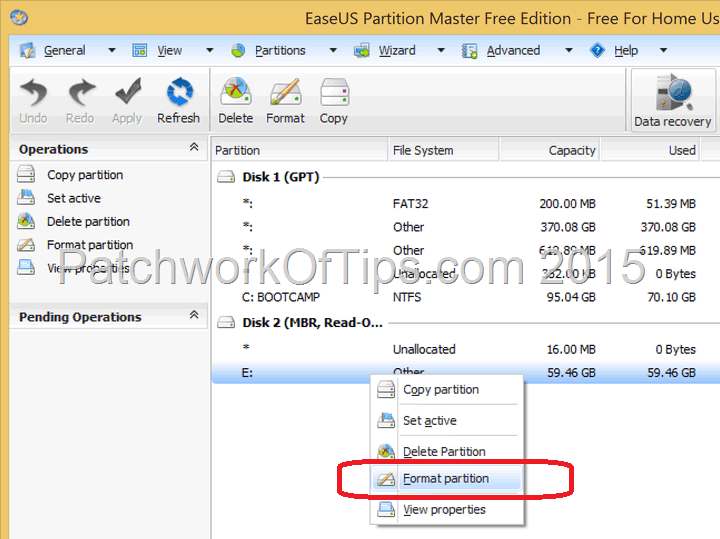This screenshot has height=539, width=720.
Task: Select the FAT32 200.00 MB partition row
Action: pyautogui.click(x=466, y=203)
